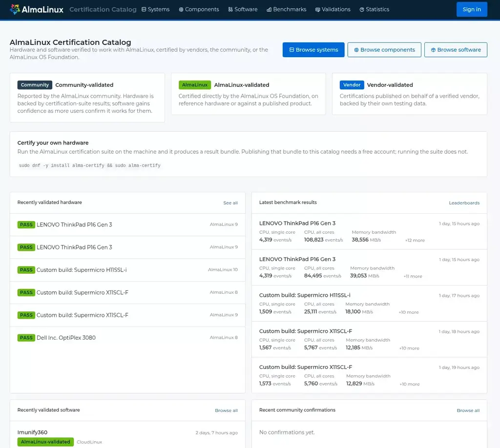Click the Browse components button
This screenshot has height=448, width=500.
384,50
